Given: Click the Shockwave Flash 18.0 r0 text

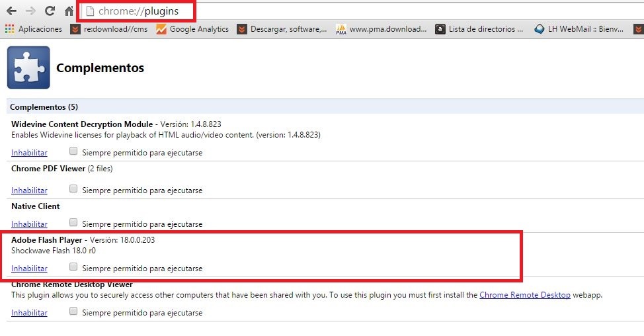Looking at the screenshot, I should (54, 251).
